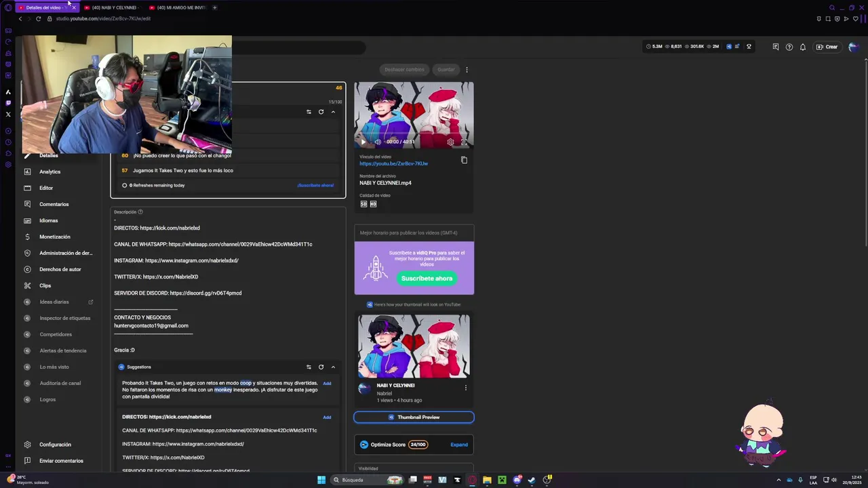868x488 pixels.
Task: Click the blue vidIQ logo icon in stats bar
Action: (x=729, y=47)
